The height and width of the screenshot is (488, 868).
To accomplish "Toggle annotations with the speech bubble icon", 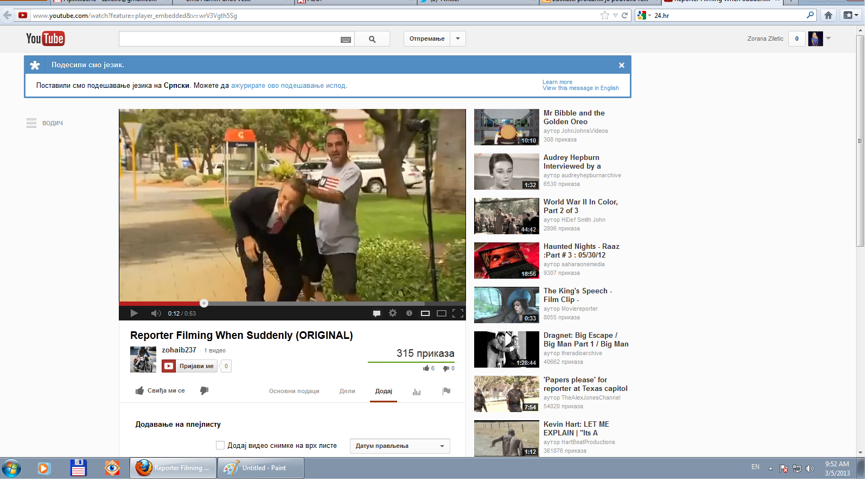I will click(x=376, y=313).
